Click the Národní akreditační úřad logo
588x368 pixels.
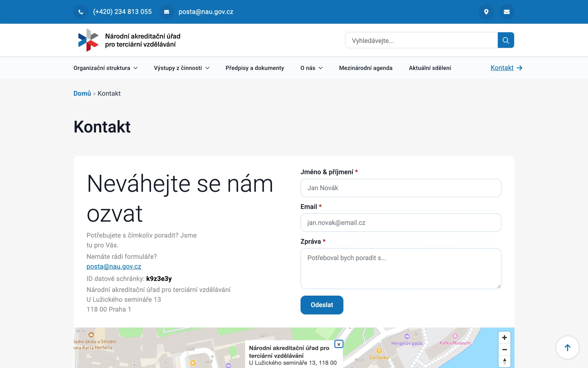tap(129, 40)
